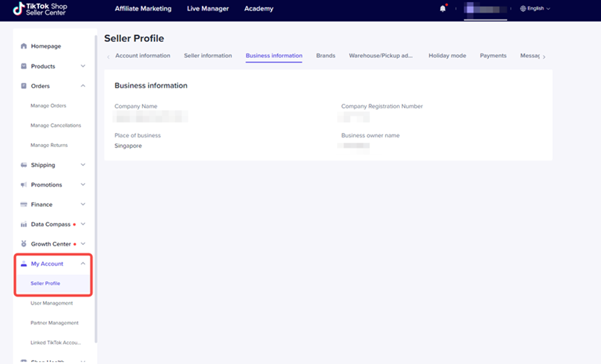Open Linked TikTok Accounts in the sidebar
Screen dimensions: 601x364
point(56,342)
